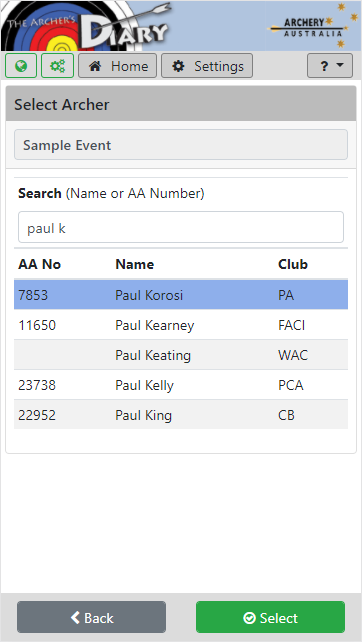Confirm with the green Select button
Image resolution: width=362 pixels, height=642 pixels.
(x=270, y=617)
